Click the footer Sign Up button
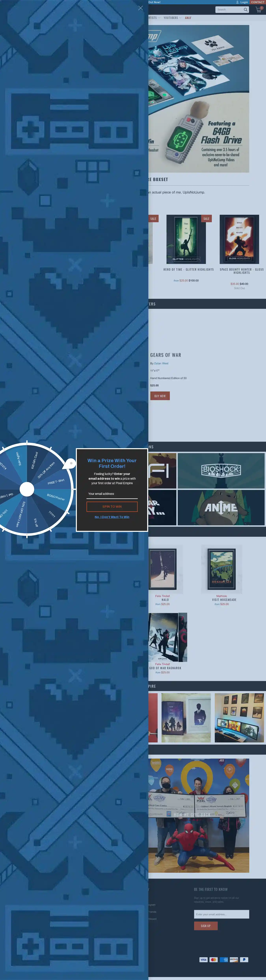Image resolution: width=266 pixels, height=980 pixels. point(205,926)
